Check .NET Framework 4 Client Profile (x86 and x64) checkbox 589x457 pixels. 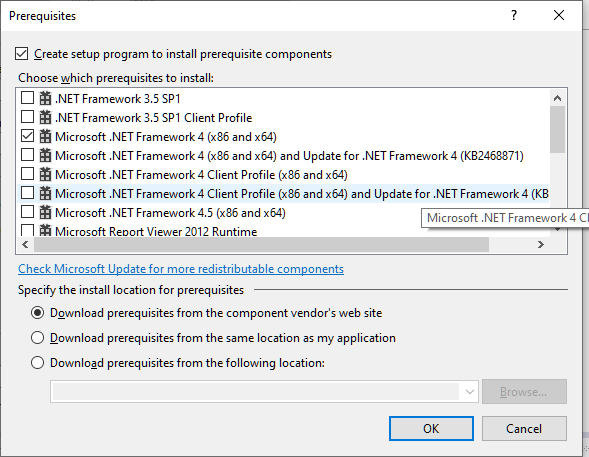[x=27, y=174]
